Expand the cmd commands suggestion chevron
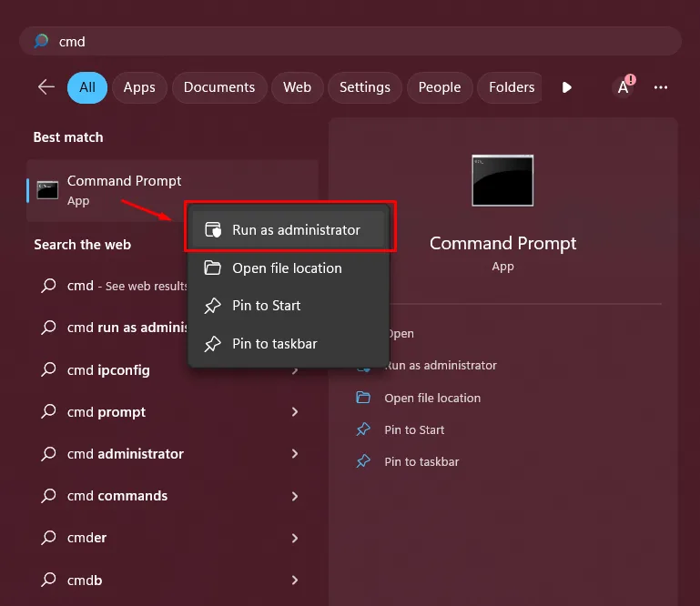Viewport: 700px width, 606px height. [x=295, y=496]
